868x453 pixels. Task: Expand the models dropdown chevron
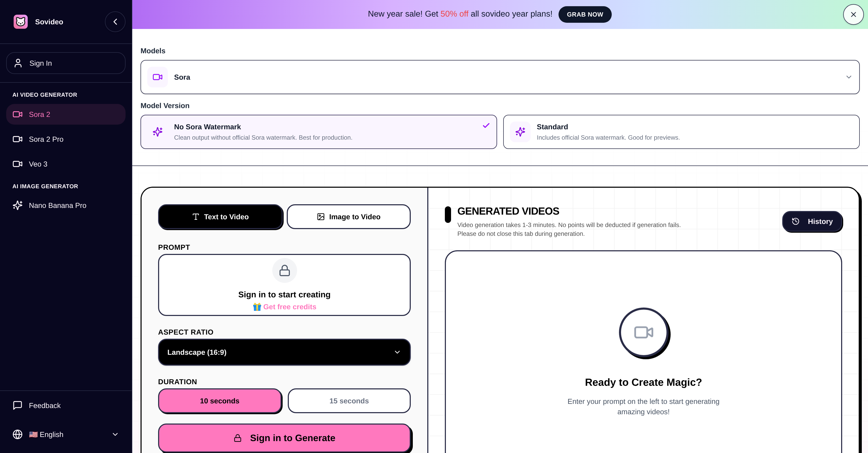(x=849, y=77)
